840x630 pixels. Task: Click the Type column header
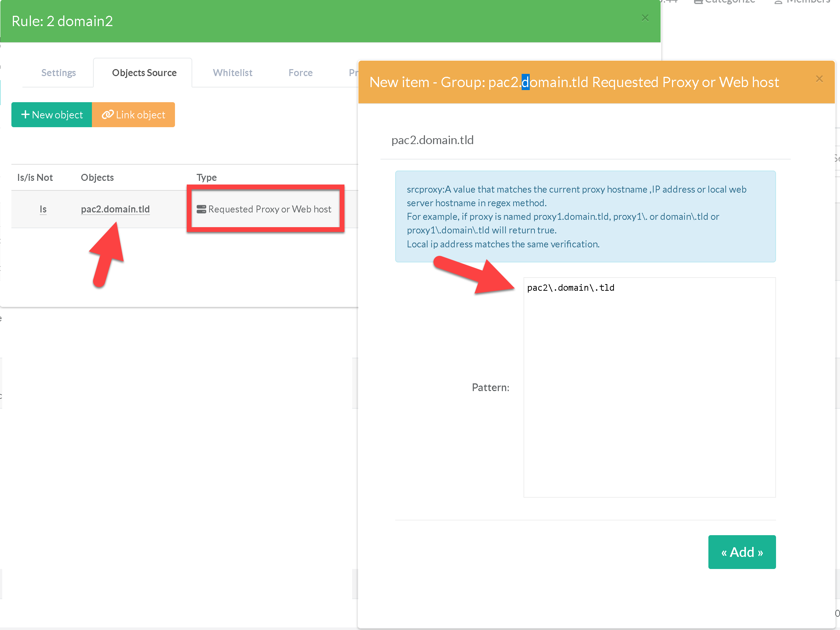(x=207, y=177)
